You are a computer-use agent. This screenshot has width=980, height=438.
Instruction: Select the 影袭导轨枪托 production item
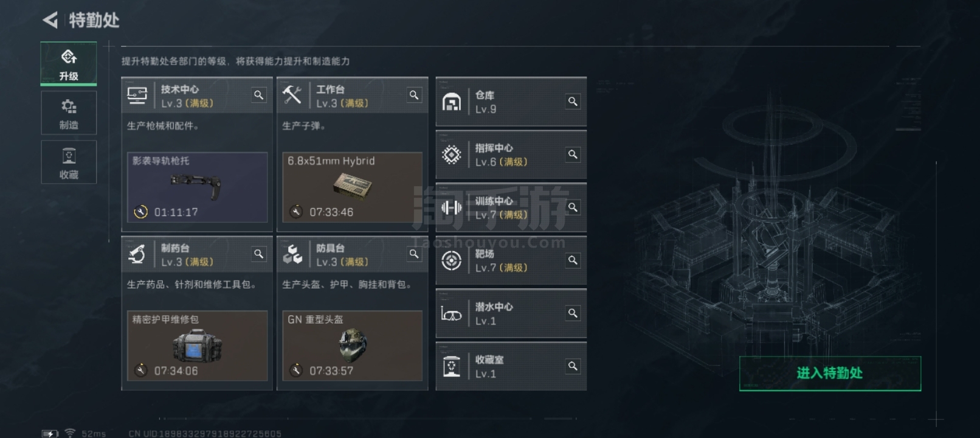(197, 187)
